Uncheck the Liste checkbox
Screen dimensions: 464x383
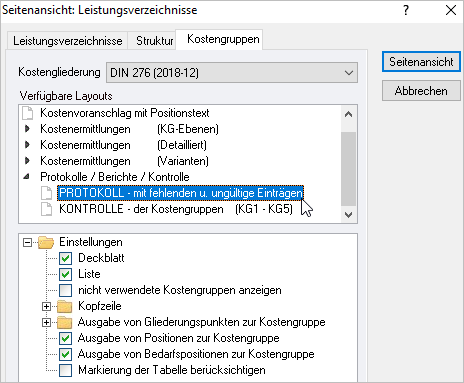point(65,274)
